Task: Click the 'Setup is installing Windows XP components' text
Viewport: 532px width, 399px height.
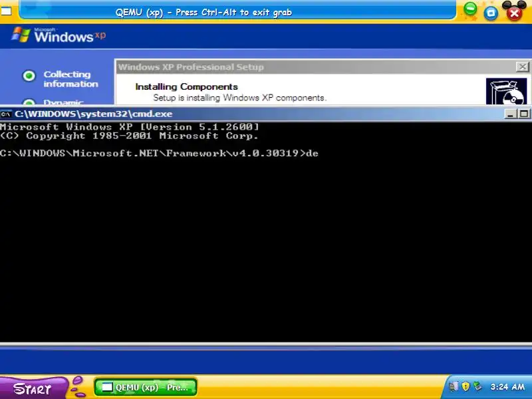Action: click(x=239, y=98)
